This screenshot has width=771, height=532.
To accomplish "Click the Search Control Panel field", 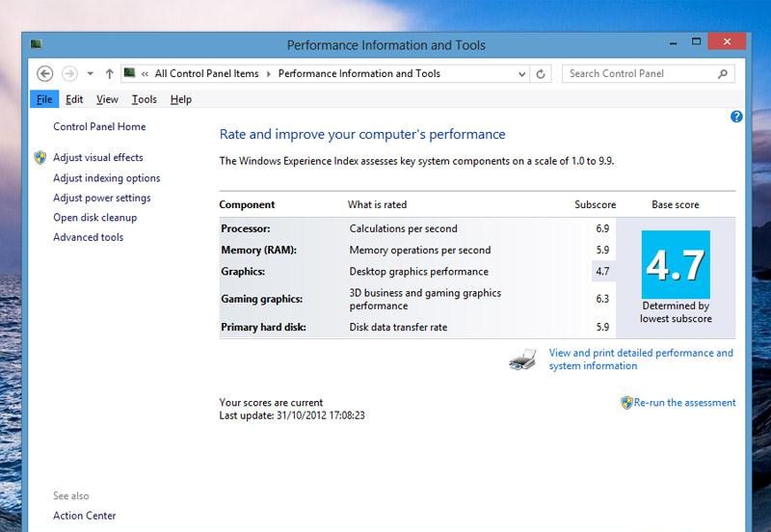I will (x=636, y=73).
